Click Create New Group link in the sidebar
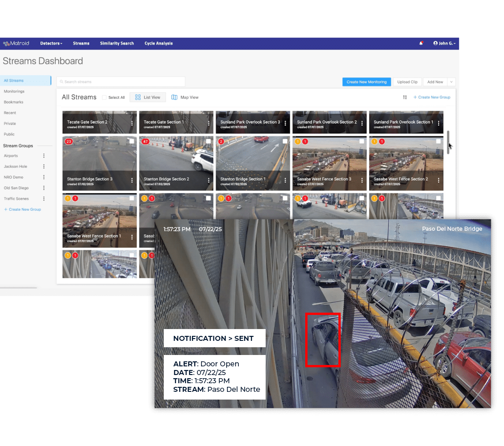Image resolution: width=504 pixels, height=446 pixels. 22,209
